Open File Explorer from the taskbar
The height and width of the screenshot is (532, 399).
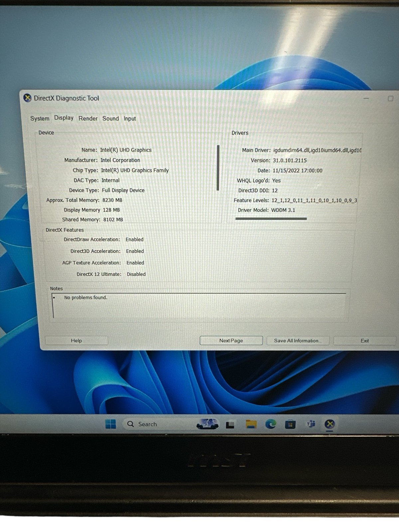pyautogui.click(x=251, y=424)
